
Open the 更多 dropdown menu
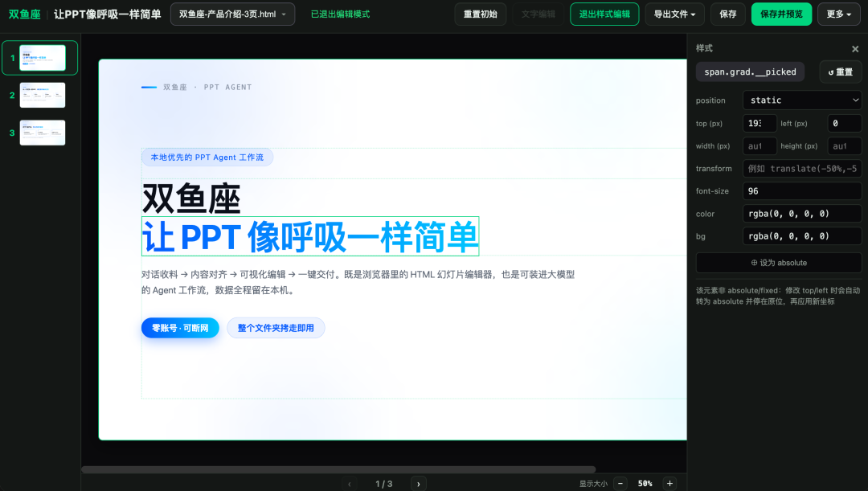838,14
